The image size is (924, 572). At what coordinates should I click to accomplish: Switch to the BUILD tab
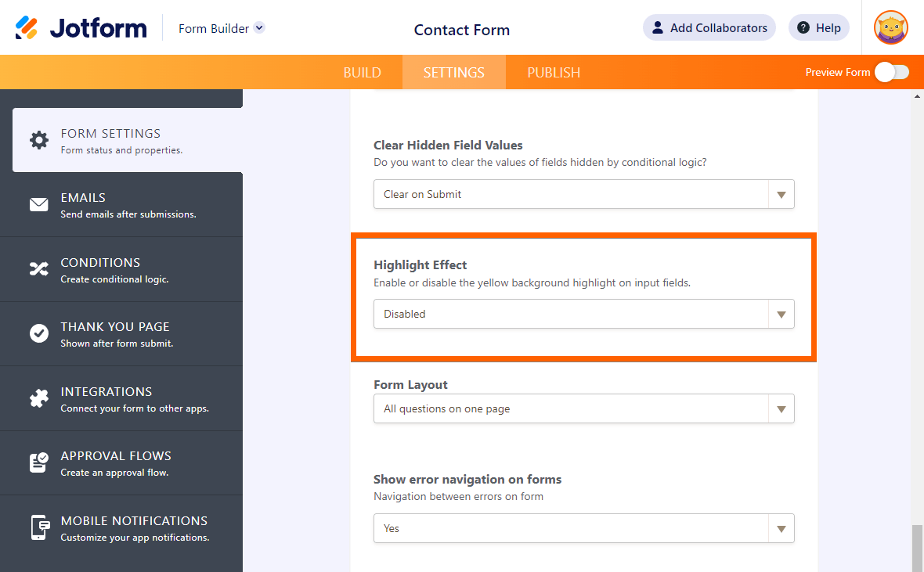[362, 73]
